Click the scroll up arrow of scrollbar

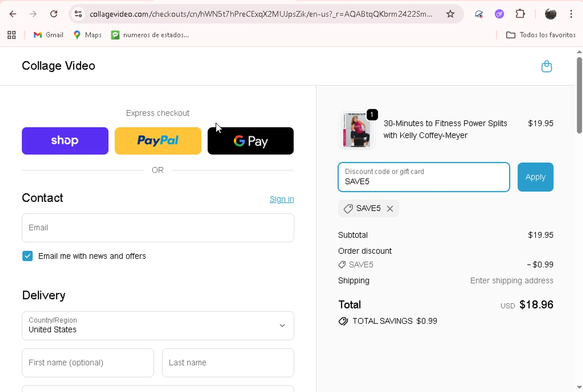(579, 52)
